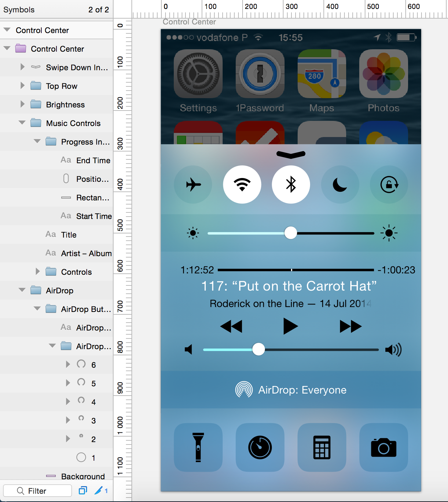Expand layer 6 in the list
Screen dimensions: 448x502
pyautogui.click(x=68, y=364)
